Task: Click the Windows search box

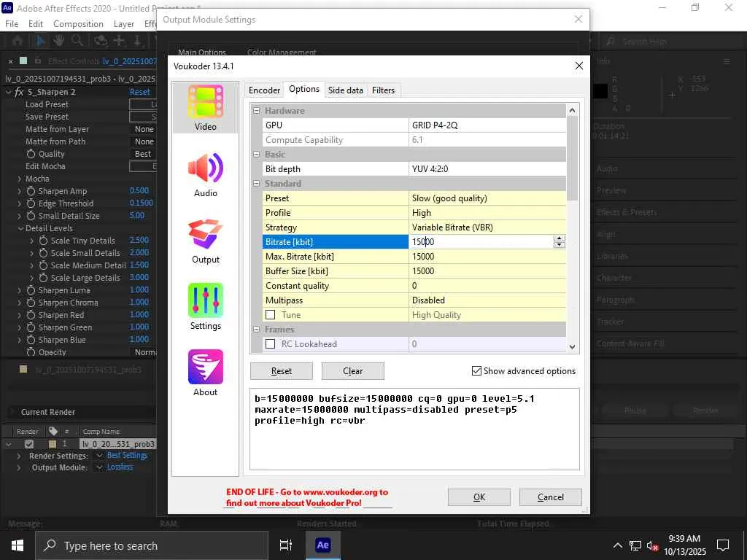Action: [x=152, y=545]
